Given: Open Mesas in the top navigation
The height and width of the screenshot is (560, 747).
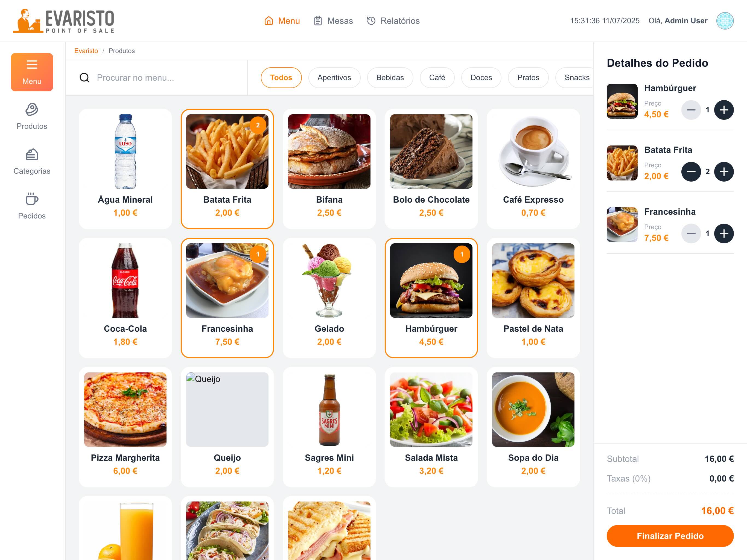Looking at the screenshot, I should tap(333, 21).
